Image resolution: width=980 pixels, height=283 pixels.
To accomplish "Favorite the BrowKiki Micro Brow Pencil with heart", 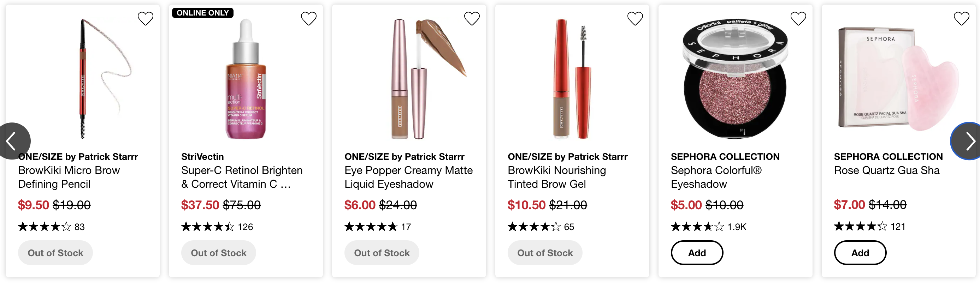I will coord(145,19).
